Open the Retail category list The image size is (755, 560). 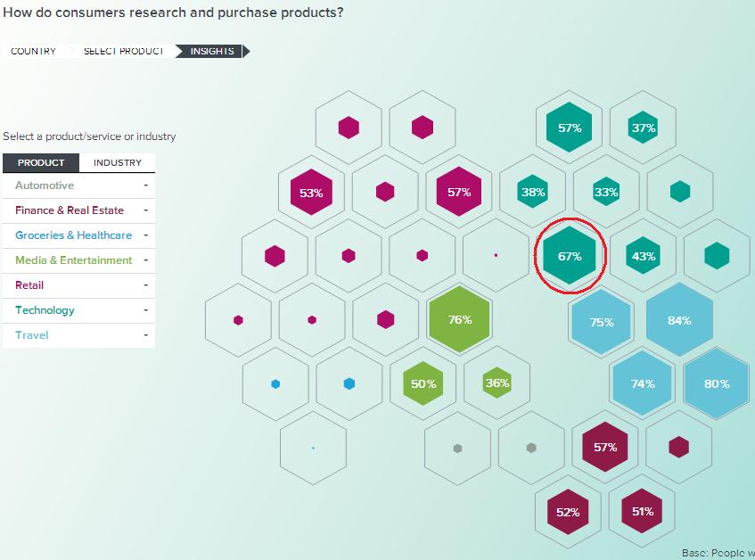click(x=79, y=285)
